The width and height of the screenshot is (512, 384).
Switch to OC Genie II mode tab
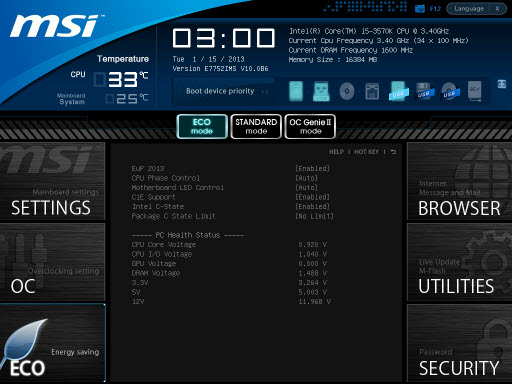pyautogui.click(x=310, y=126)
